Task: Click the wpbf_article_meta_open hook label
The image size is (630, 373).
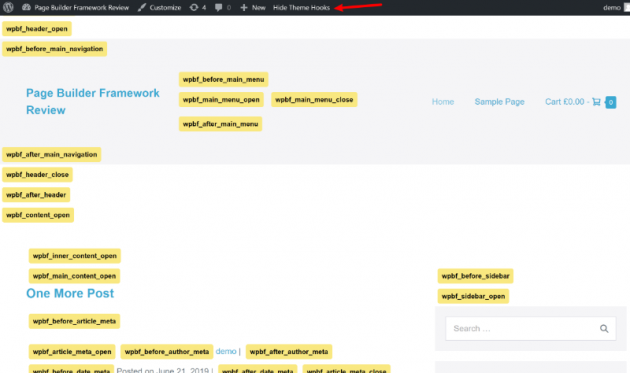Action: [72, 351]
